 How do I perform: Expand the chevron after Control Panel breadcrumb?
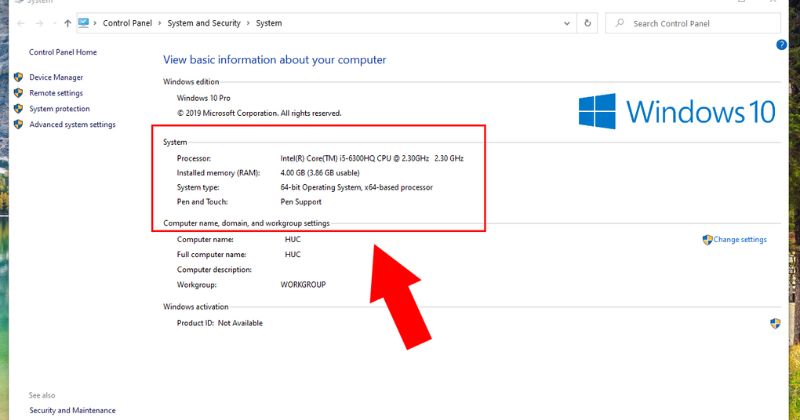tap(160, 23)
